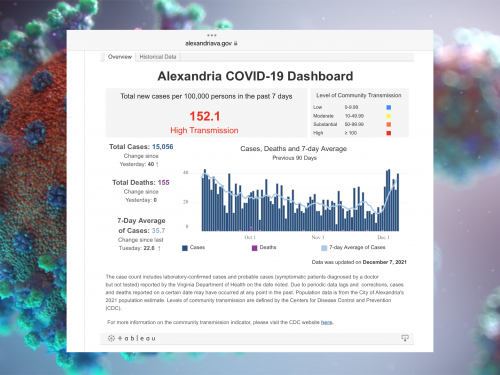Open the Historical Data tab

pos(158,57)
